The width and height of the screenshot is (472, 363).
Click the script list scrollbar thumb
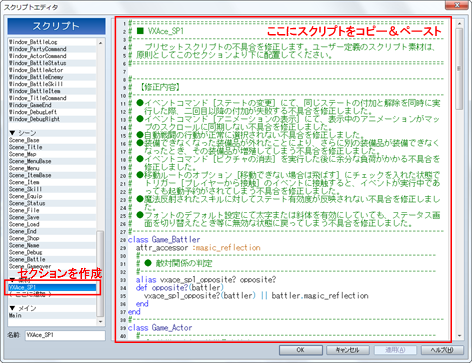point(100,273)
